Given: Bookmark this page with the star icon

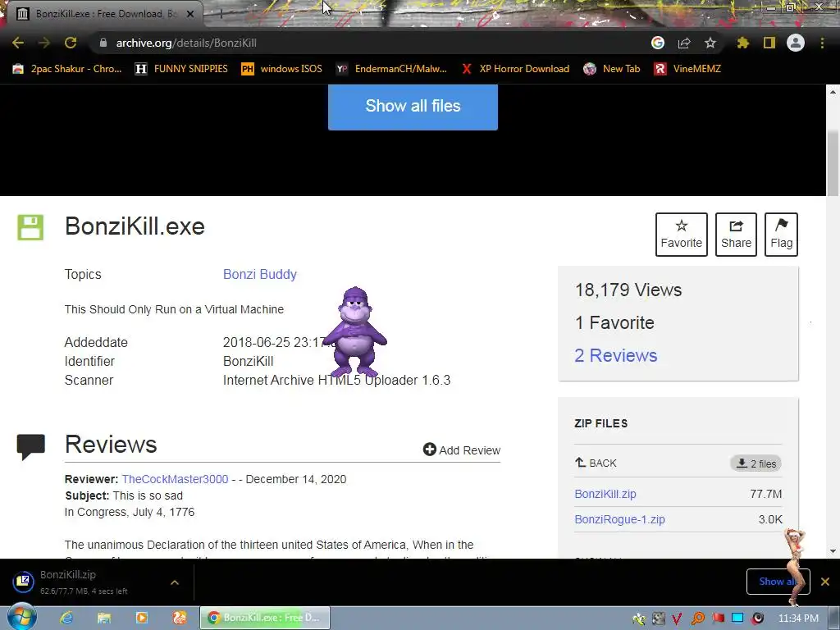Looking at the screenshot, I should (x=710, y=43).
